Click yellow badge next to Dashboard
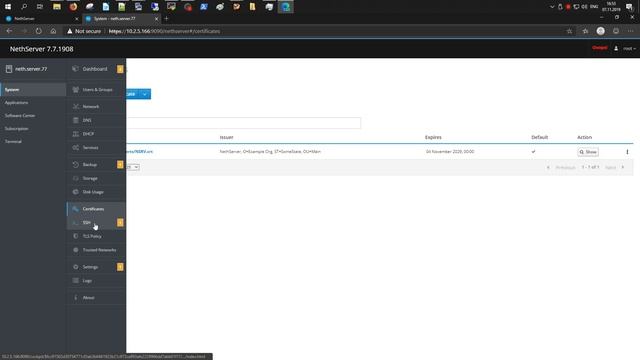Image resolution: width=640 pixels, height=360 pixels. (x=120, y=69)
